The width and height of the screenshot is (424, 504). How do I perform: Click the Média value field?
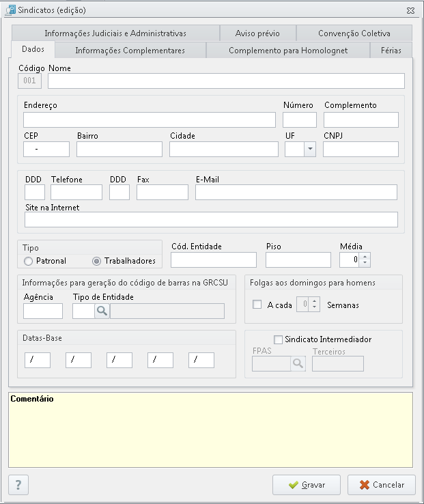tap(350, 260)
